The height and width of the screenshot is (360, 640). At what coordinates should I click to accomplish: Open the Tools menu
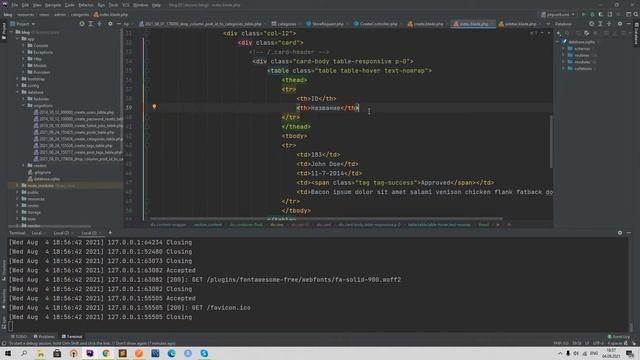[113, 5]
